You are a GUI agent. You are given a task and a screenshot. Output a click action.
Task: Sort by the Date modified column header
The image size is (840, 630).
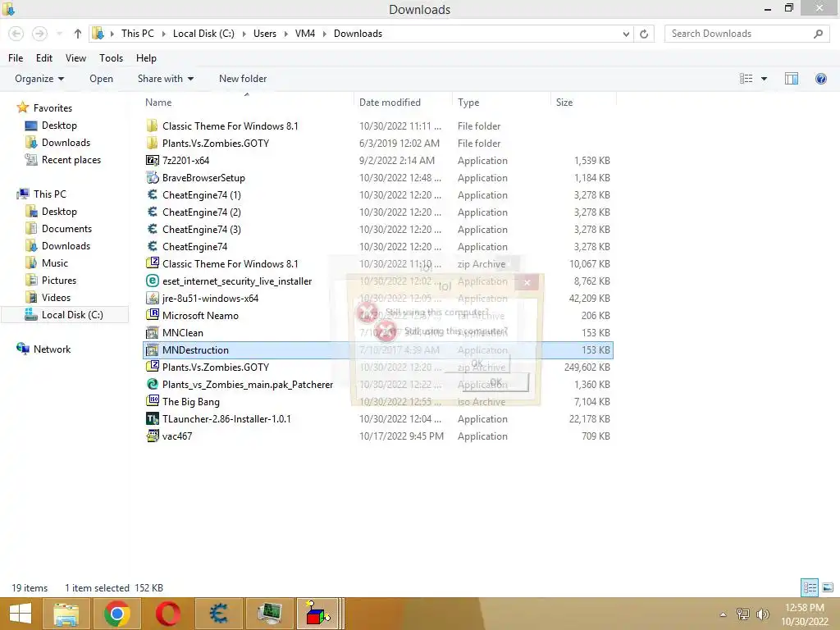pyautogui.click(x=403, y=102)
